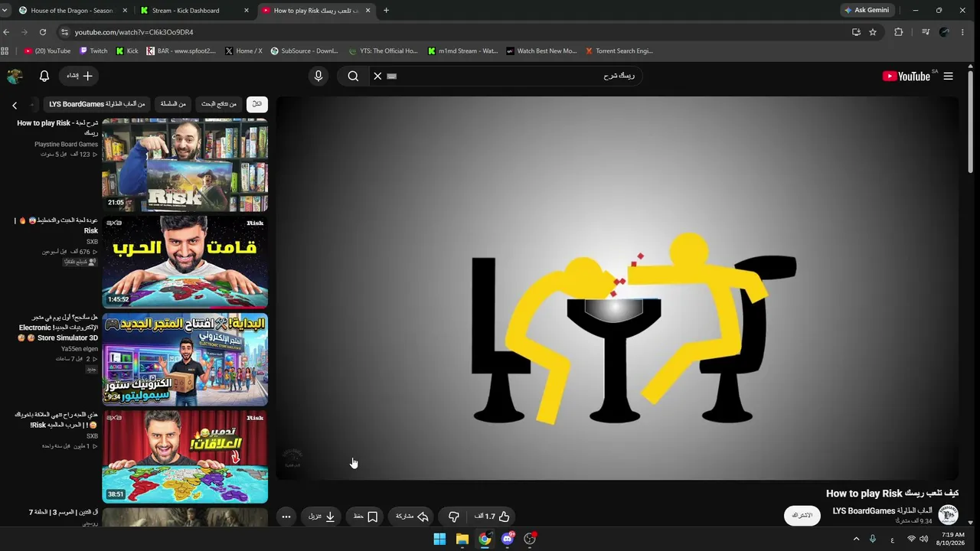
Task: Open the Chrome apps grid shortcut
Action: coord(5,51)
